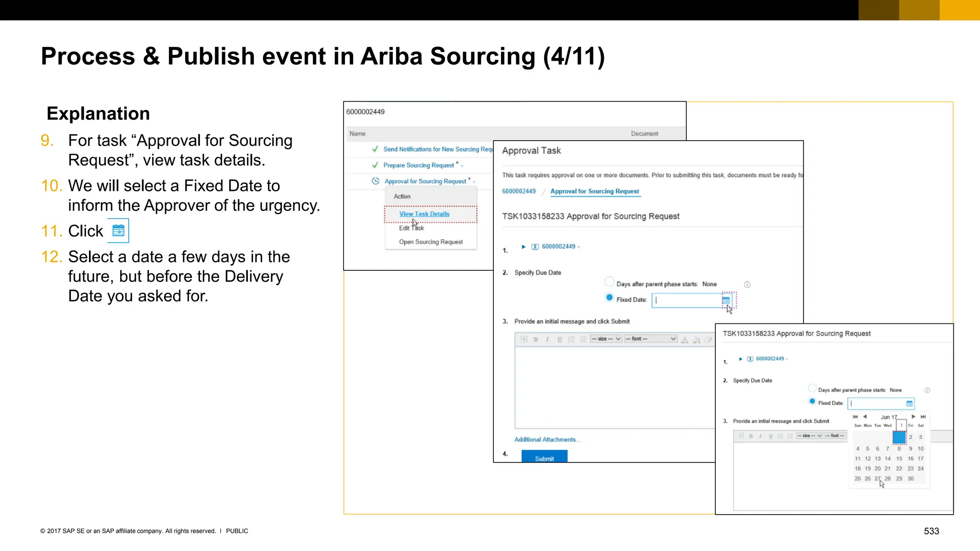Click Underline icon in front panel editor toolbar

pyautogui.click(x=770, y=436)
